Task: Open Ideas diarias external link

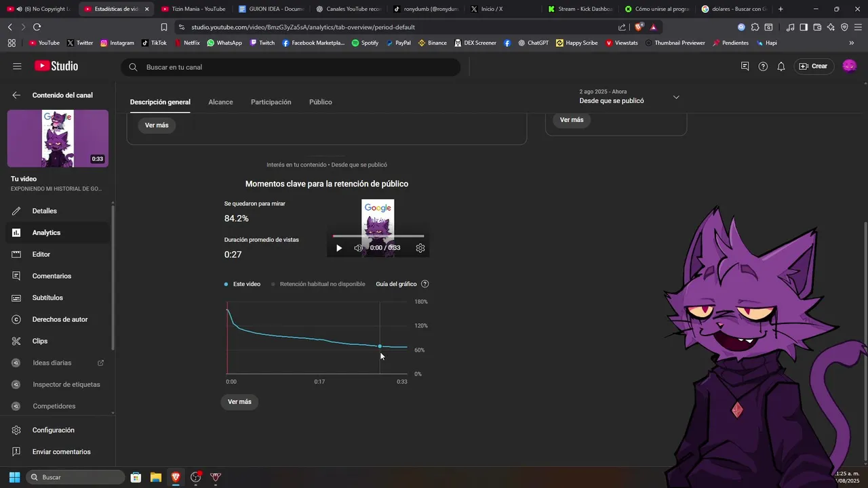Action: pos(100,363)
